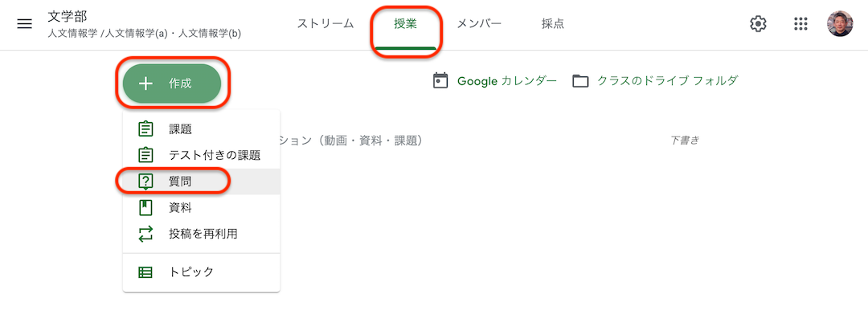Switch to the ストリーム tab
Image resolution: width=868 pixels, height=310 pixels.
(x=325, y=24)
